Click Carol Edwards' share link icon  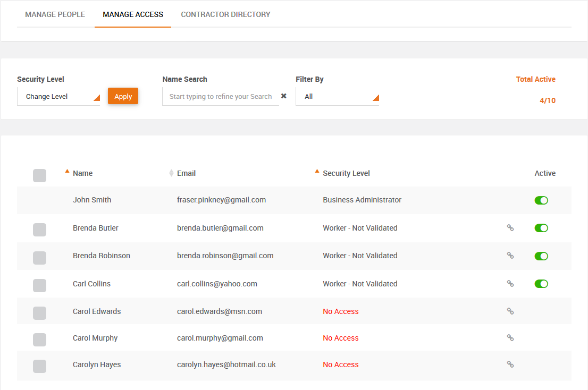[x=510, y=311]
